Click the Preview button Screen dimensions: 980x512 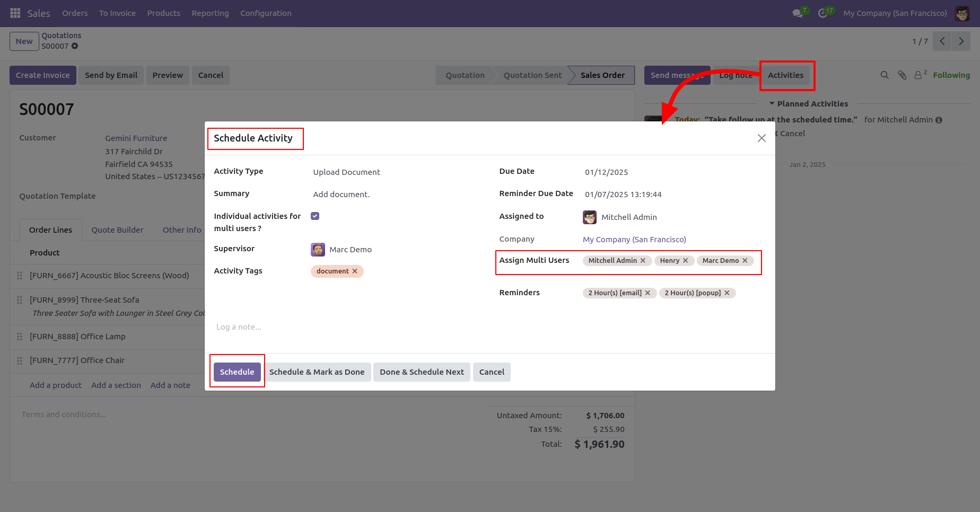tap(168, 75)
